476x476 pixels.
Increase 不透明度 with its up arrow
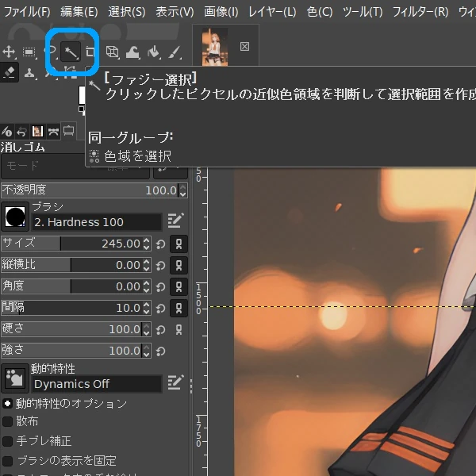click(x=182, y=187)
